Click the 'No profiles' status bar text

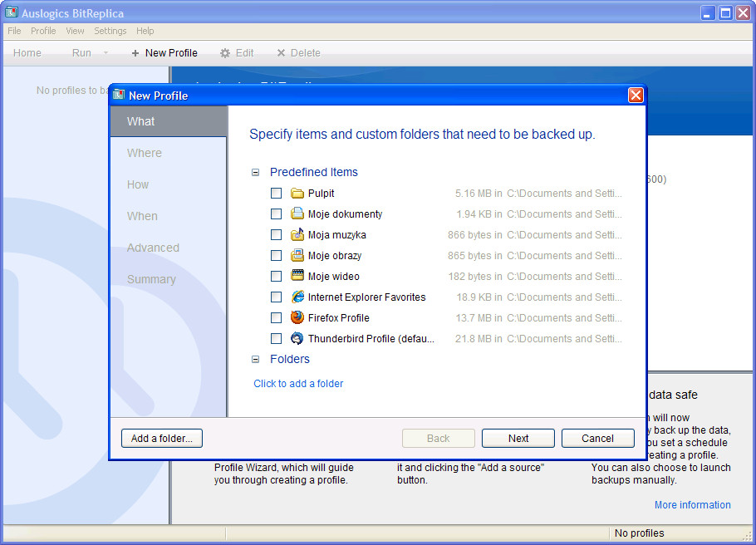pos(640,533)
